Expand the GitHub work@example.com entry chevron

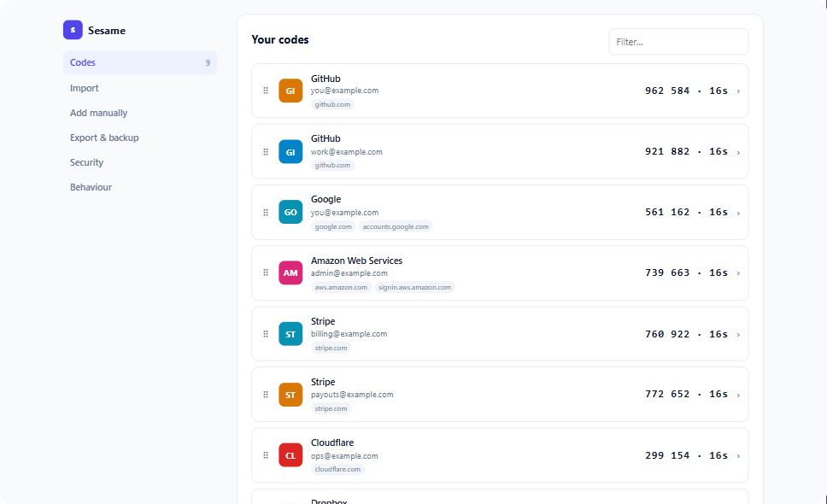738,152
